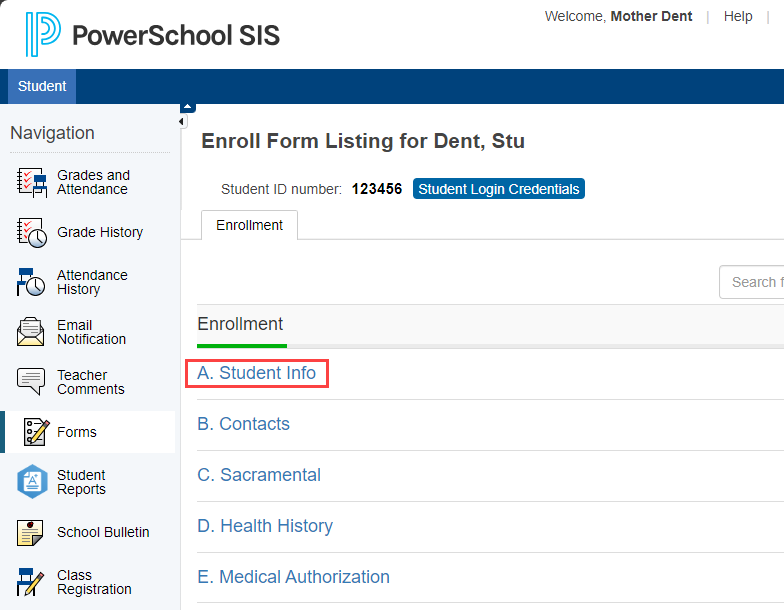784x610 pixels.
Task: Click the Student Login Credentials button
Action: pyautogui.click(x=498, y=189)
